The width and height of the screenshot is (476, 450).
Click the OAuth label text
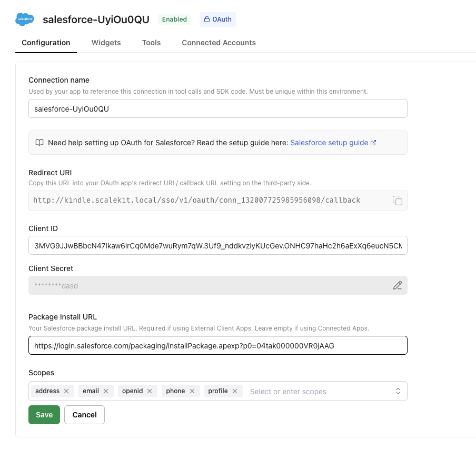coord(222,19)
